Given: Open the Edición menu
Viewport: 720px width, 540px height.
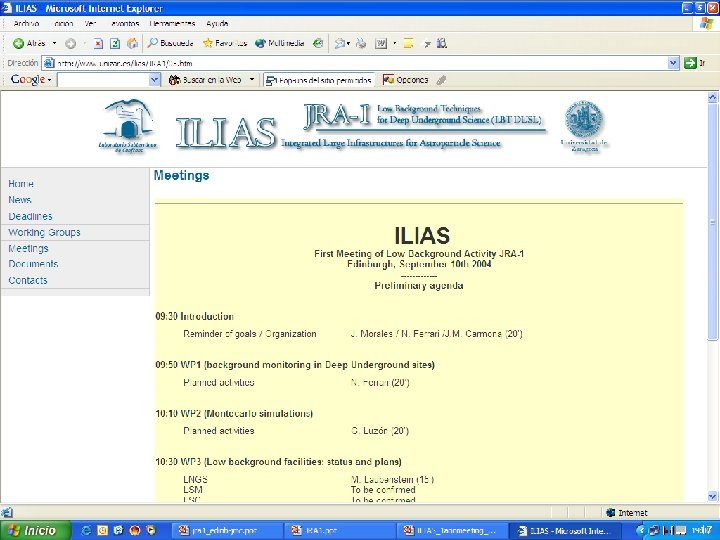Looking at the screenshot, I should (x=63, y=23).
